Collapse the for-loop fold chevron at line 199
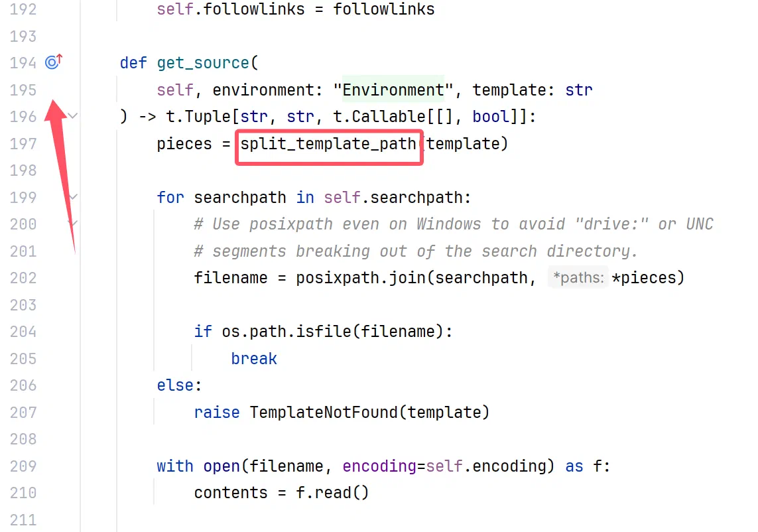The width and height of the screenshot is (758, 532). 73,197
